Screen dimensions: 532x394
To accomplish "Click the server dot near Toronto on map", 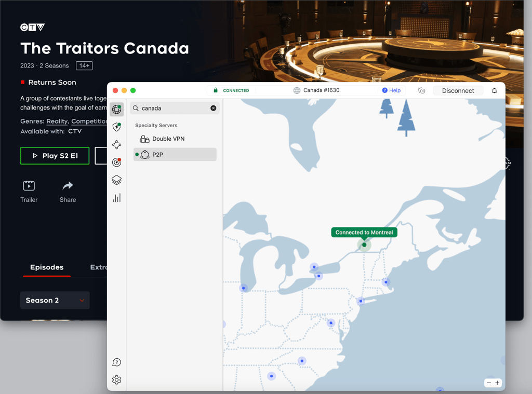I will tap(314, 267).
